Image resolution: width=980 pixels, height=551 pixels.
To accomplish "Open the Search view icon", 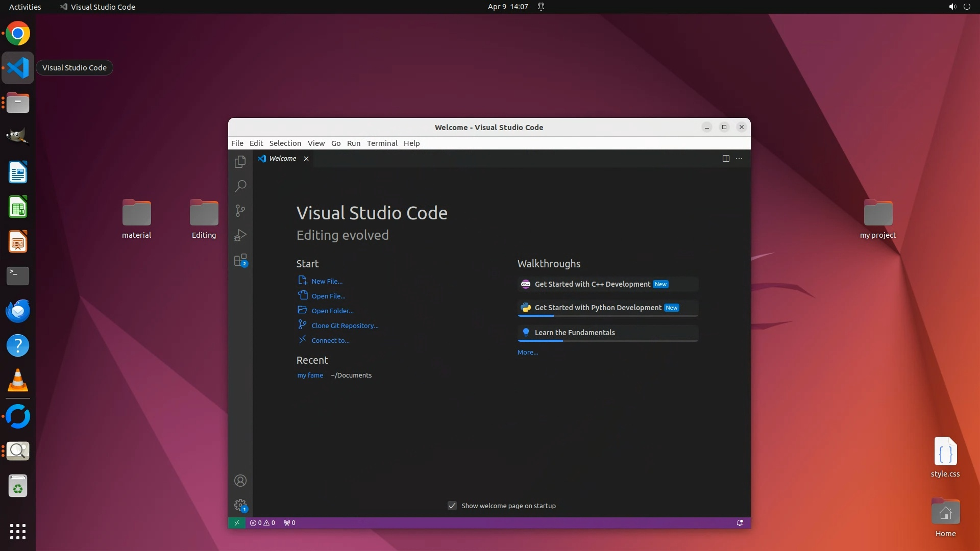I will (240, 186).
